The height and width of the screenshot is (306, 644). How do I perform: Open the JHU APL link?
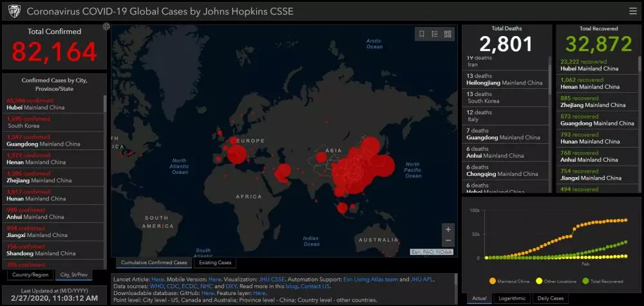click(422, 280)
